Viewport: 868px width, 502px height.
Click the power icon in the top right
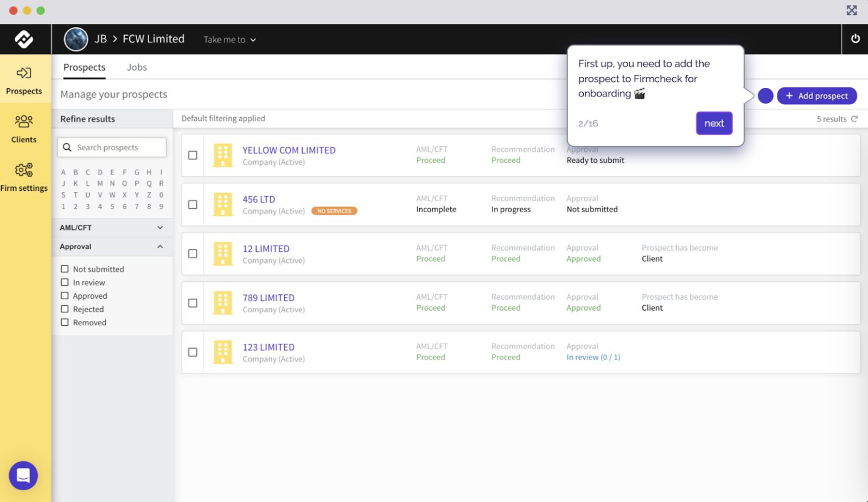(855, 38)
